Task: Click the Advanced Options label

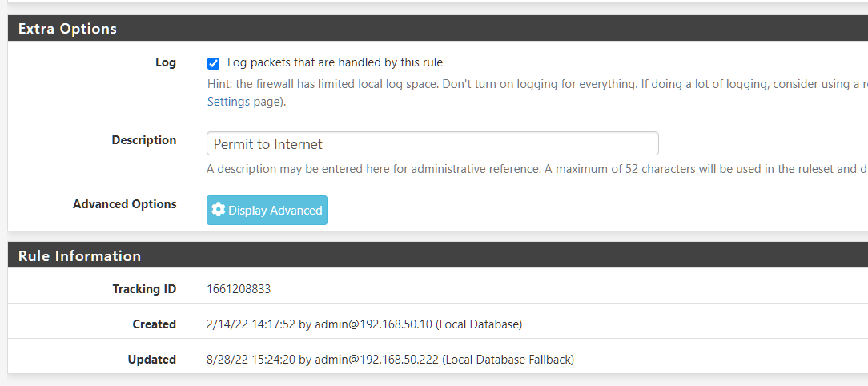Action: (125, 204)
